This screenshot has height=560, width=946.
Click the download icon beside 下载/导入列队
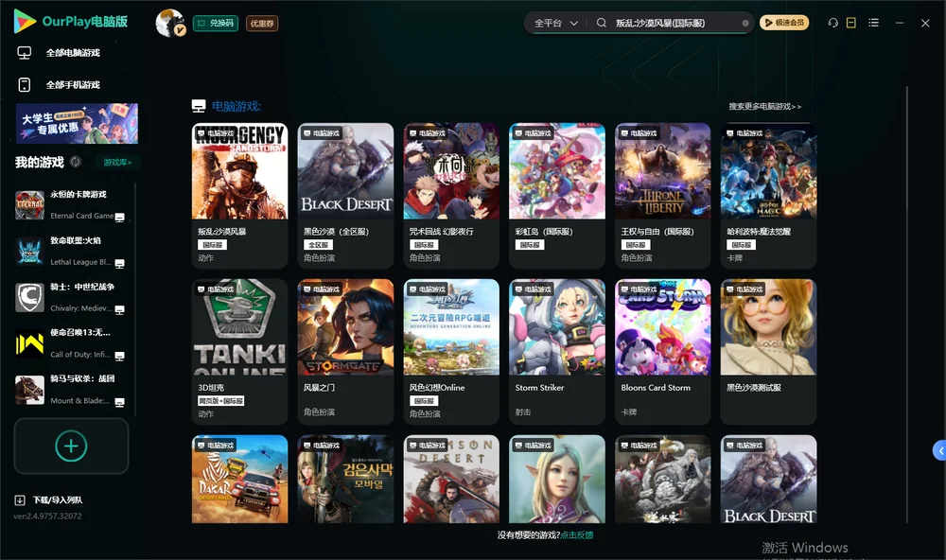click(19, 499)
